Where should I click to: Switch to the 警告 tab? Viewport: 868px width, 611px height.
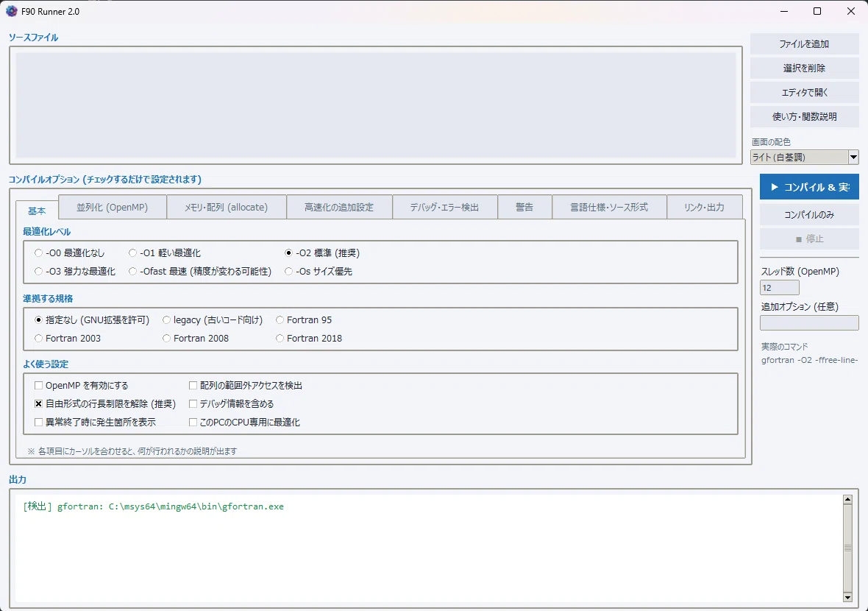pos(524,207)
